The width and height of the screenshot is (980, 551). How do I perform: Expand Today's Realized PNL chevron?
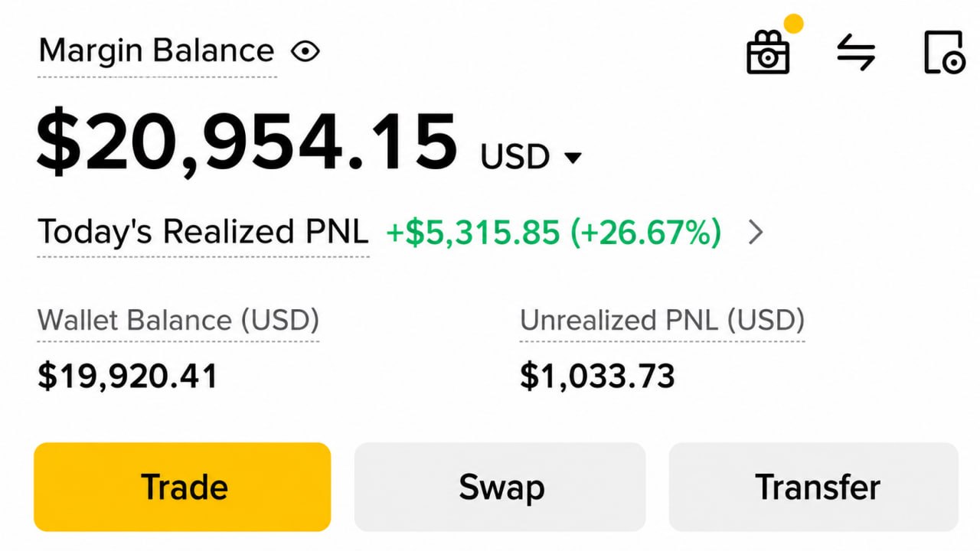[x=756, y=232]
